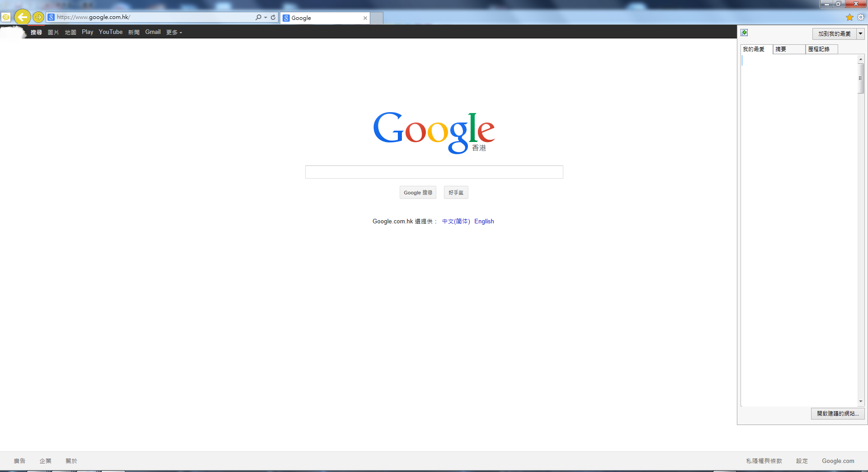Image resolution: width=868 pixels, height=472 pixels.
Task: Switch language to English
Action: pyautogui.click(x=484, y=221)
